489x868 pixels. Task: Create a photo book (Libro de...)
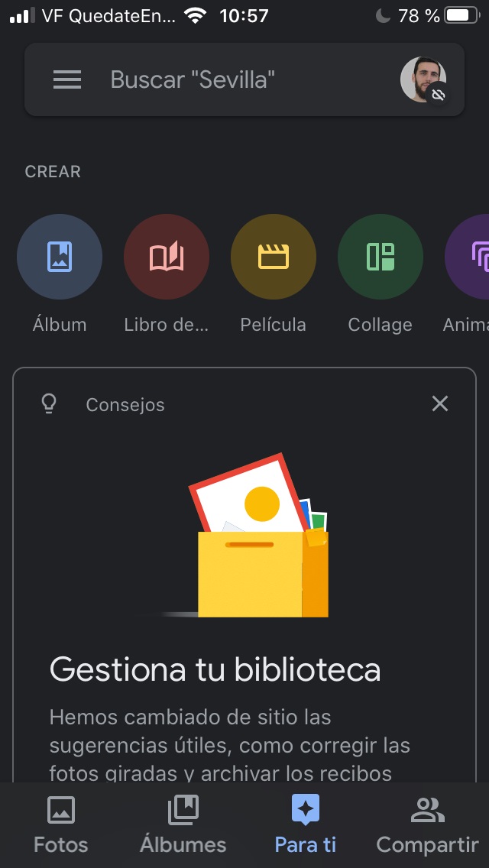click(x=167, y=257)
